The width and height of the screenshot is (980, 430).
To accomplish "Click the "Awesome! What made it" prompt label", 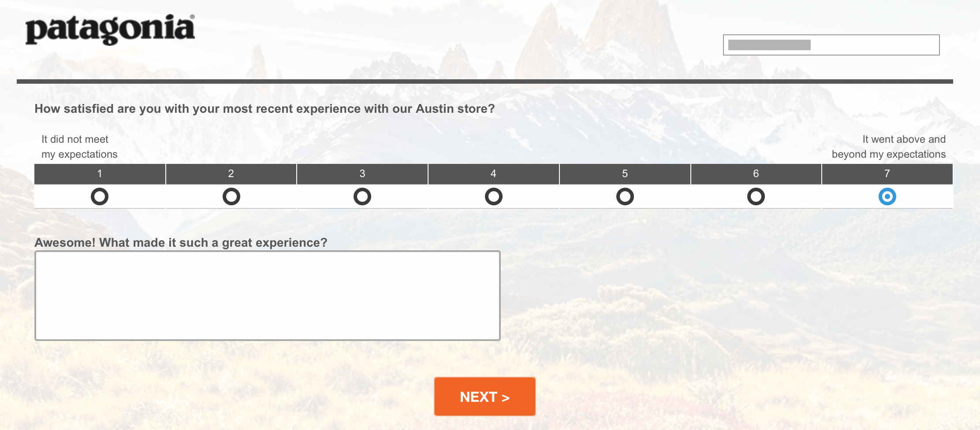I will click(x=181, y=243).
